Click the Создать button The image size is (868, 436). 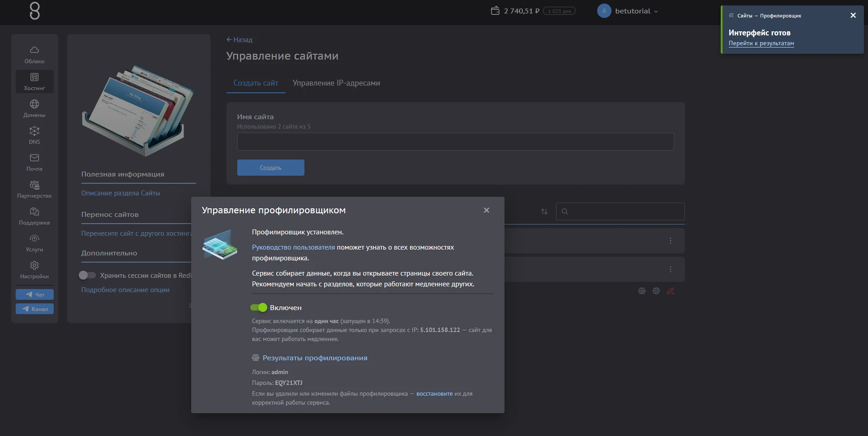coord(270,168)
